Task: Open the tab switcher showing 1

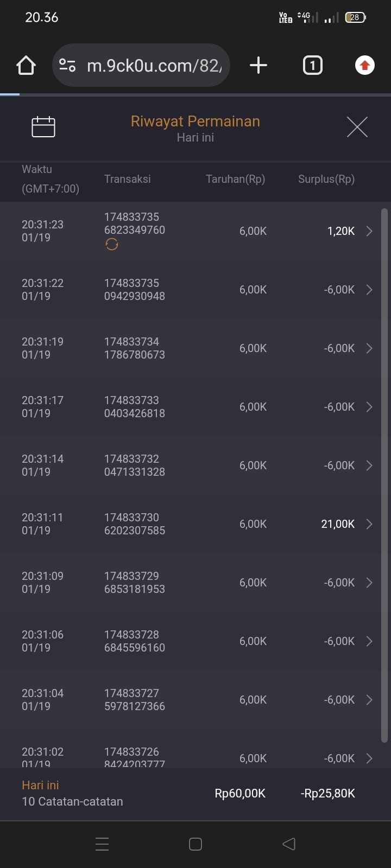Action: click(x=312, y=66)
